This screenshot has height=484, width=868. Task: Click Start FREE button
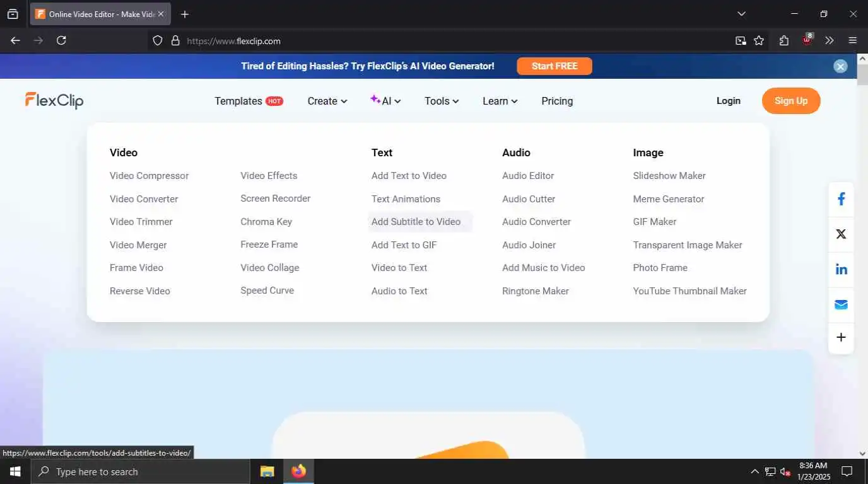554,66
